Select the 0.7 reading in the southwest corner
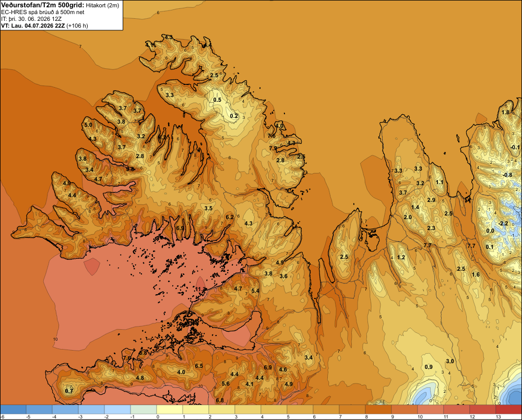The image size is (522, 420). 69,391
